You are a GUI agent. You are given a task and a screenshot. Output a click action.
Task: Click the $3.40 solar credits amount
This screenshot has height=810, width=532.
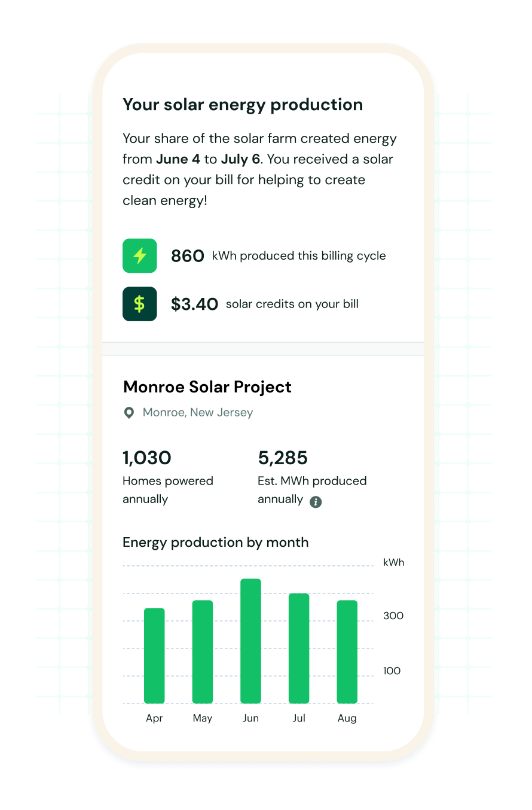pyautogui.click(x=194, y=304)
